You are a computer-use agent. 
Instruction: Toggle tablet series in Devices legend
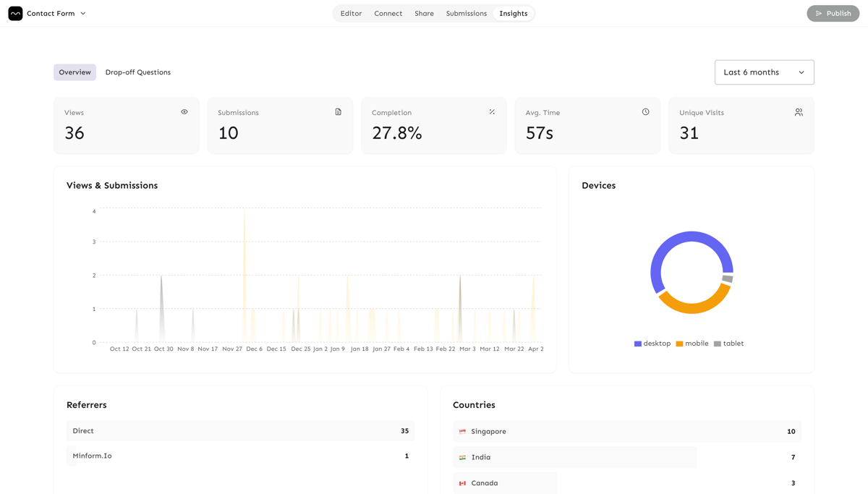[x=728, y=344]
